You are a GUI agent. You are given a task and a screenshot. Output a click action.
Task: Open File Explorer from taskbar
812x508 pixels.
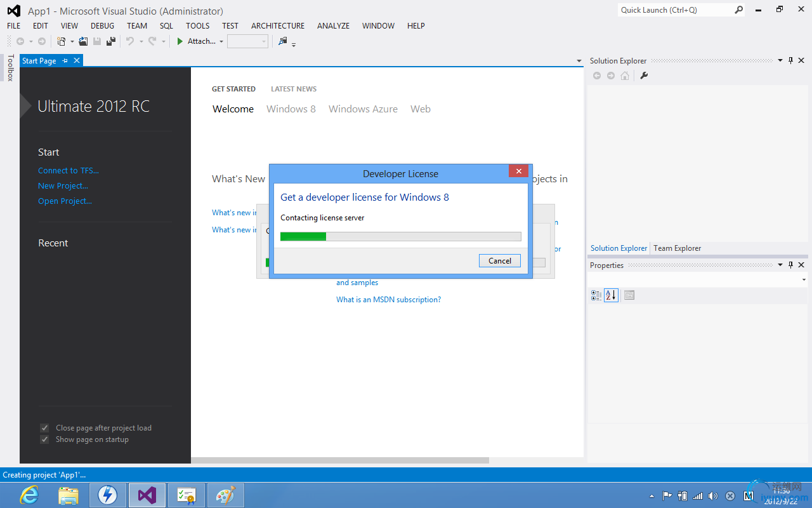pyautogui.click(x=68, y=495)
